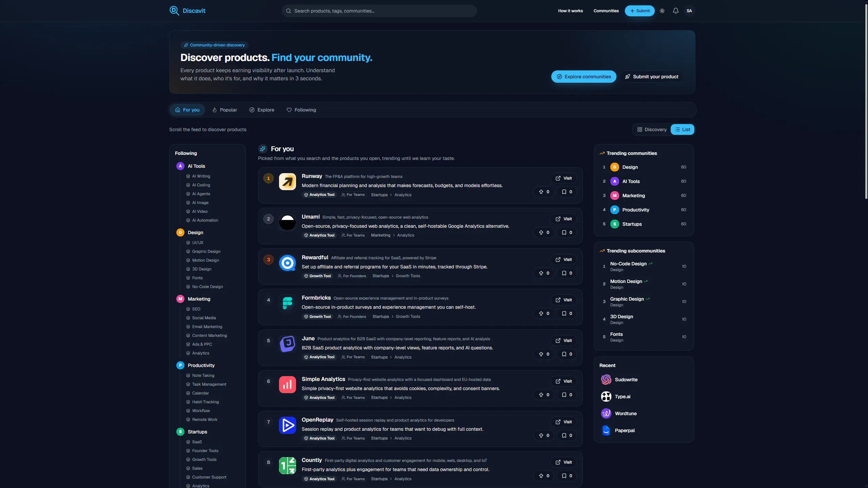
Task: Open the SA user avatar menu
Action: (x=689, y=11)
